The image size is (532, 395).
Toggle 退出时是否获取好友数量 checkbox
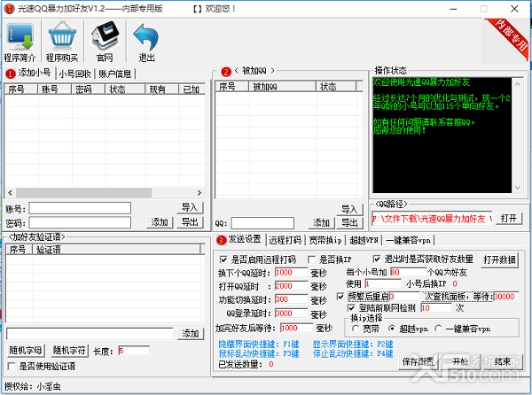pyautogui.click(x=377, y=259)
